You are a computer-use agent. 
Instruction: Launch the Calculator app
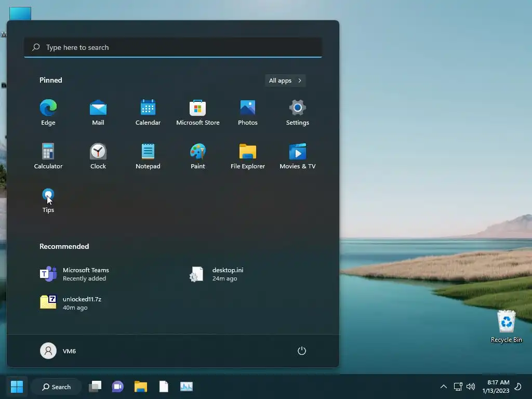click(48, 156)
